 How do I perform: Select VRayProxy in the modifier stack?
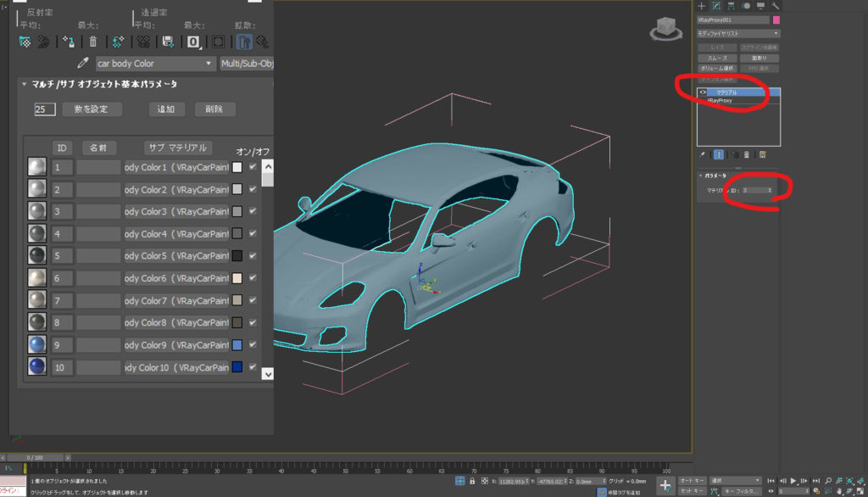[x=721, y=100]
